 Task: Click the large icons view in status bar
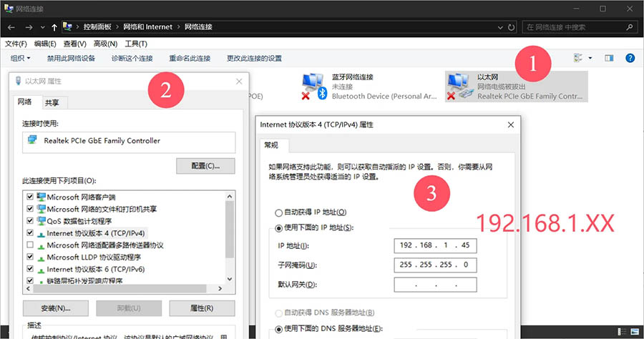(635, 332)
